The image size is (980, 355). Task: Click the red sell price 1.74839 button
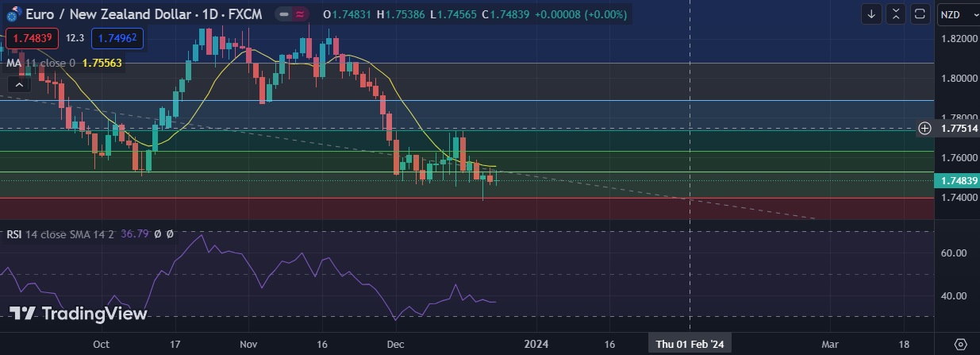pos(32,38)
